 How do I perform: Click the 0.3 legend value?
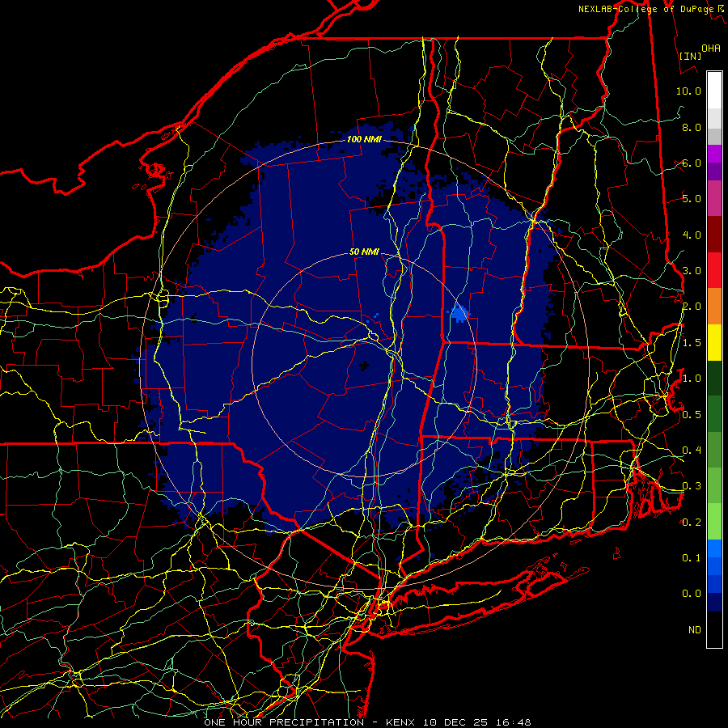point(692,486)
